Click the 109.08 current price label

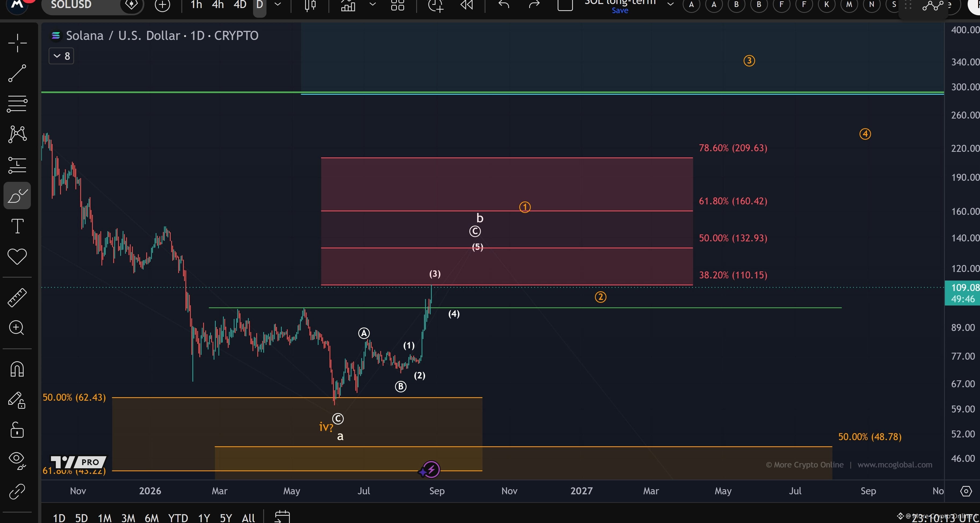[x=963, y=293]
